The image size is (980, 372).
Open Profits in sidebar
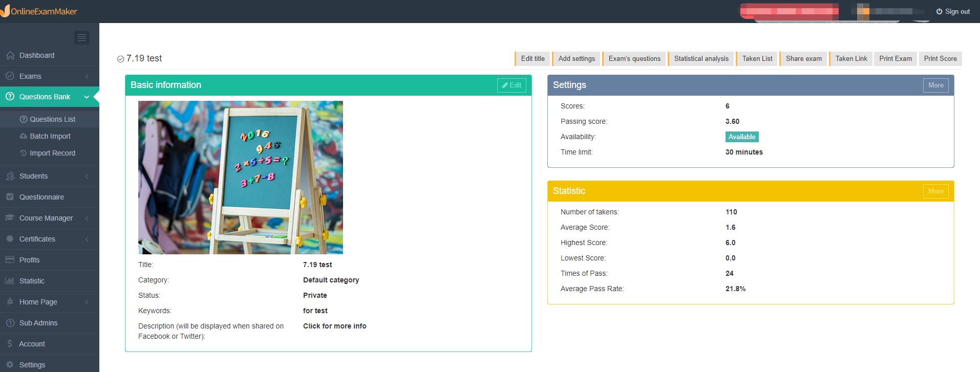(50, 260)
